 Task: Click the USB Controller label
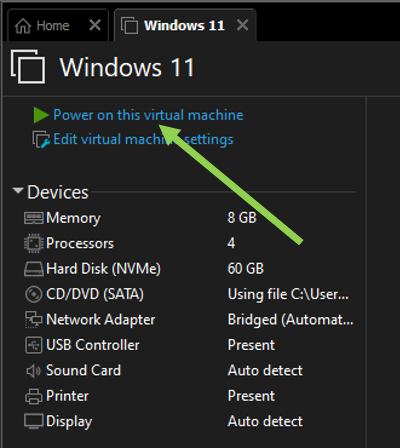[93, 345]
